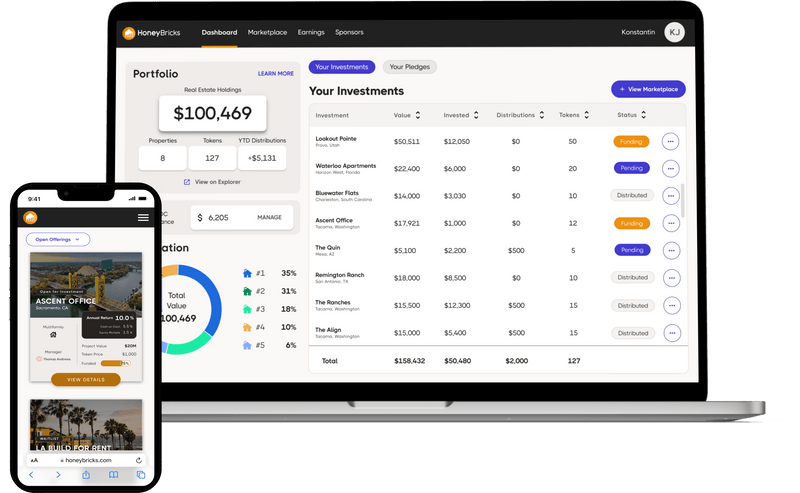
Task: Click the Funded progress bar on phone card
Action: click(x=115, y=363)
